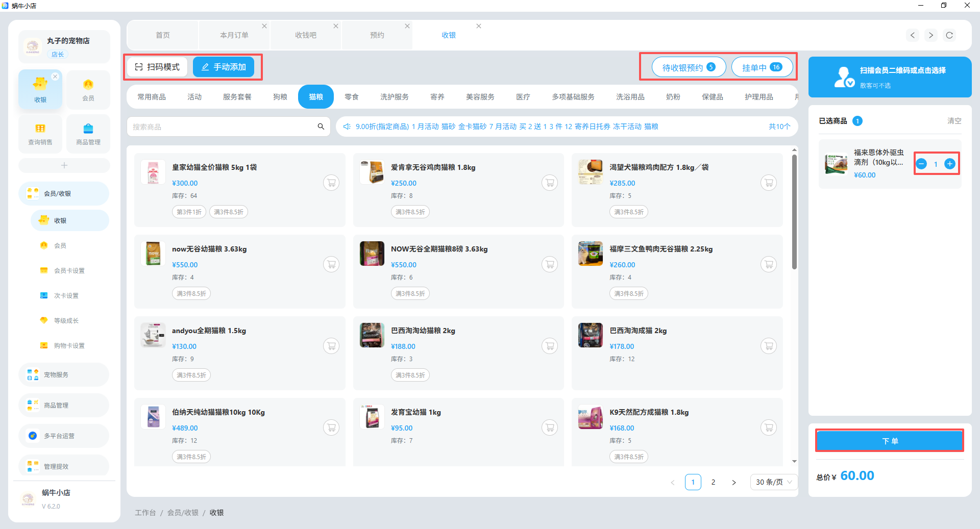Decrease quantity with the minus button
The width and height of the screenshot is (980, 529).
pyautogui.click(x=921, y=164)
